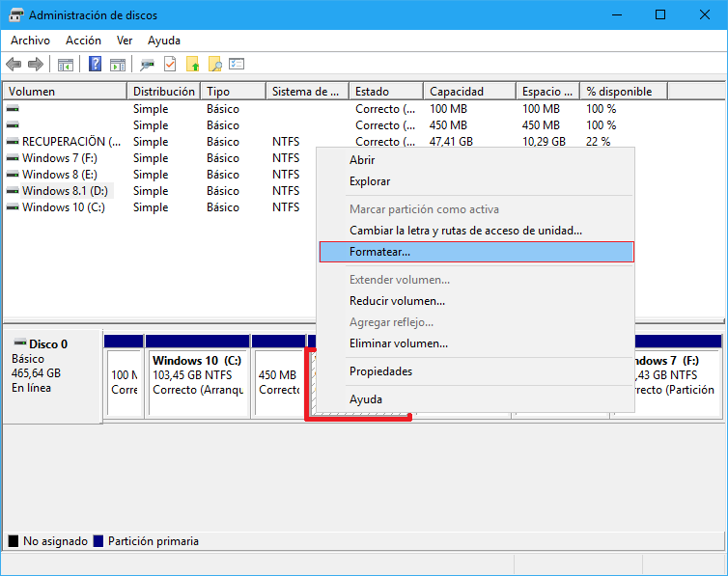Click the black No asignado legend swatch
The height and width of the screenshot is (576, 728).
14,540
